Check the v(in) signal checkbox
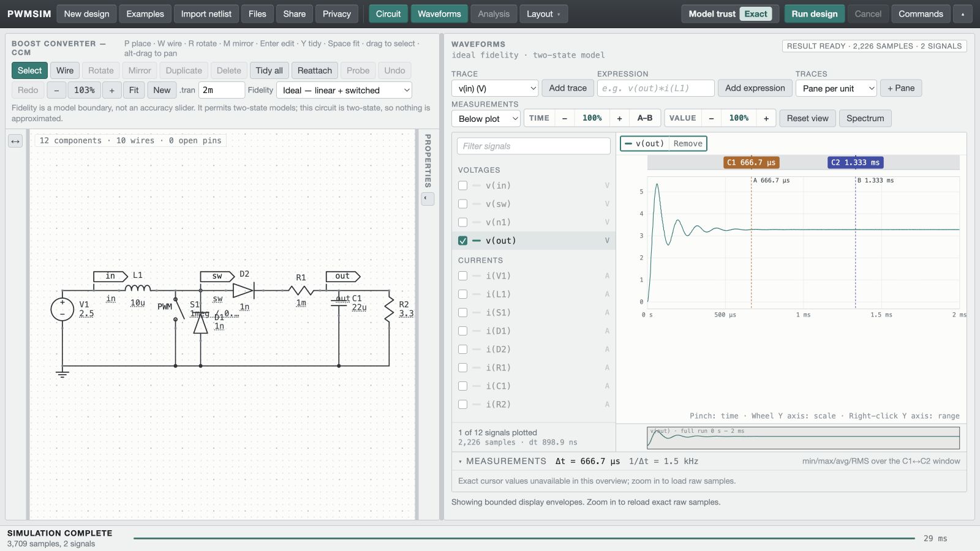 click(462, 186)
